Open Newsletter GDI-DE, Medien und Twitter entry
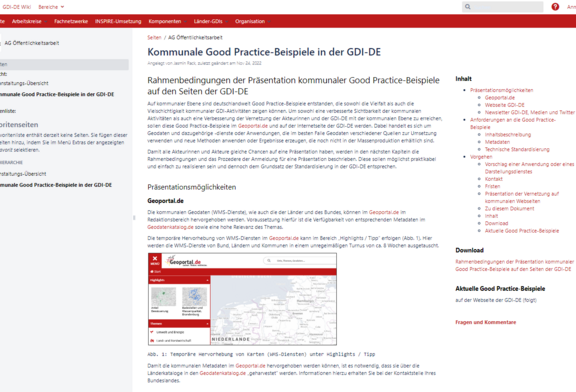 pyautogui.click(x=530, y=112)
